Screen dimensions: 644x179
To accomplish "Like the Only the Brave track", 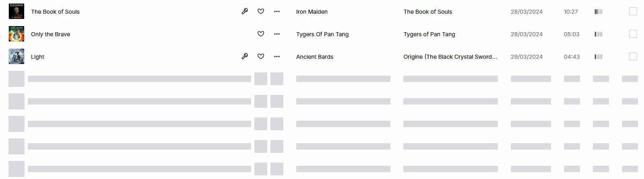I will point(261,34).
